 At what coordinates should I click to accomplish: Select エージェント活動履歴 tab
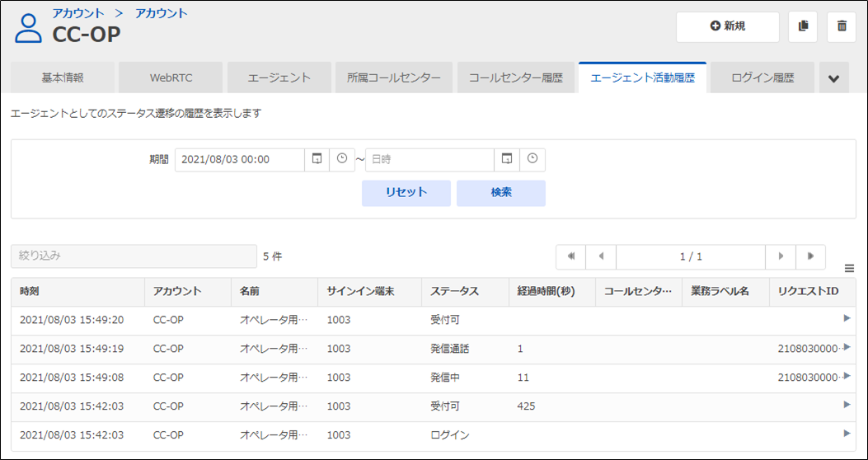pos(643,78)
